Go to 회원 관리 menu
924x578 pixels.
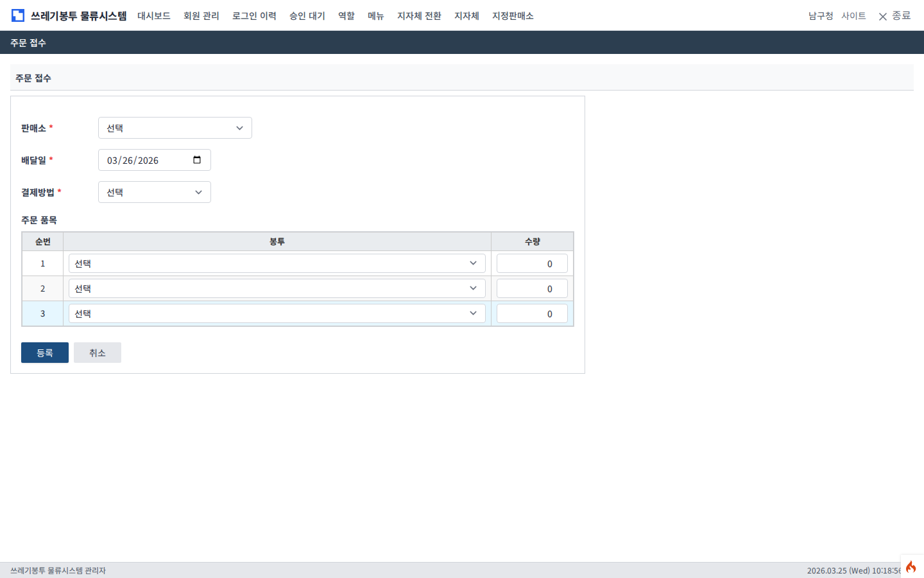(x=201, y=15)
